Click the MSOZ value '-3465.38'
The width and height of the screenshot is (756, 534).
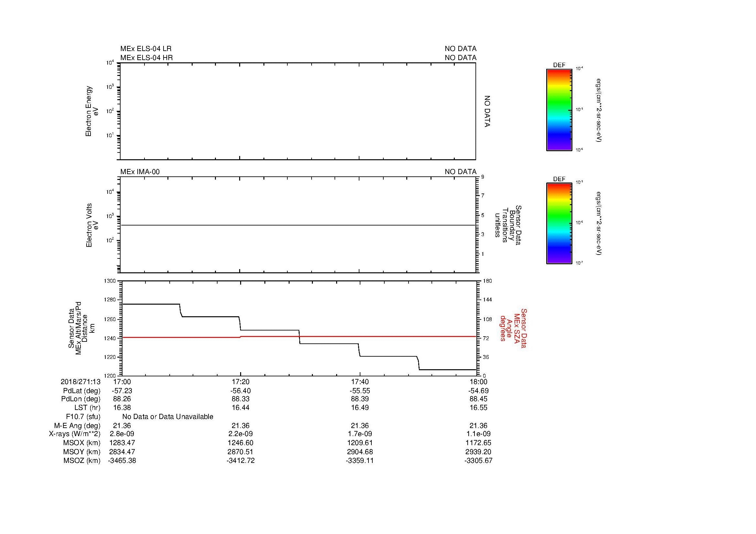pyautogui.click(x=122, y=461)
